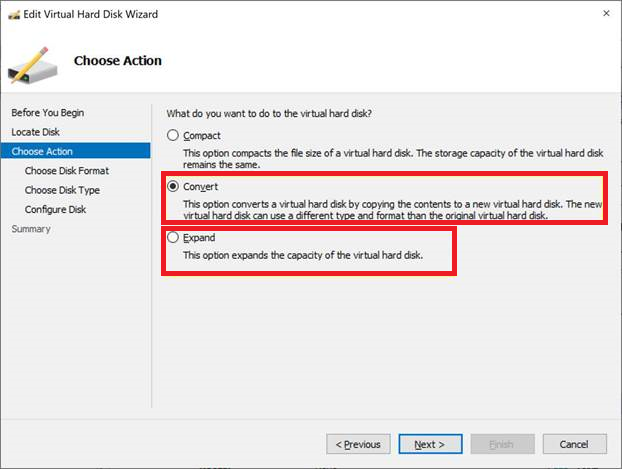Navigate to Configure Disk step
Image resolution: width=622 pixels, height=469 pixels.
(56, 209)
